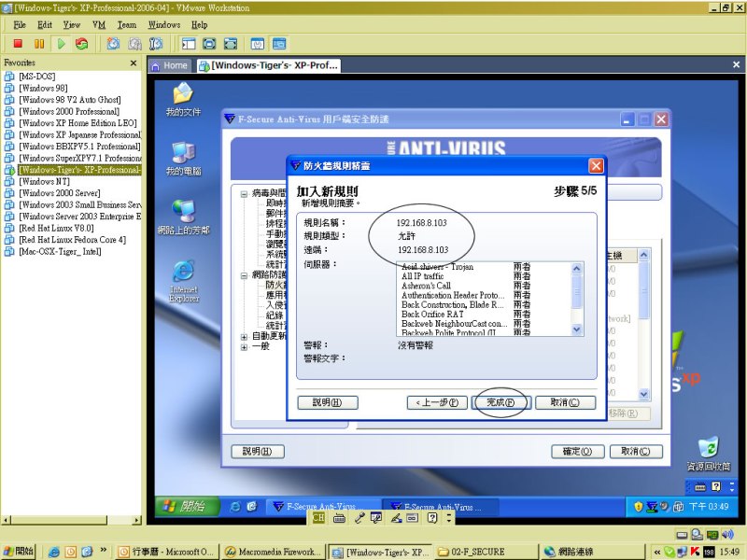
Task: Select Internet Explorer desktop icon in guest
Action: point(183,281)
